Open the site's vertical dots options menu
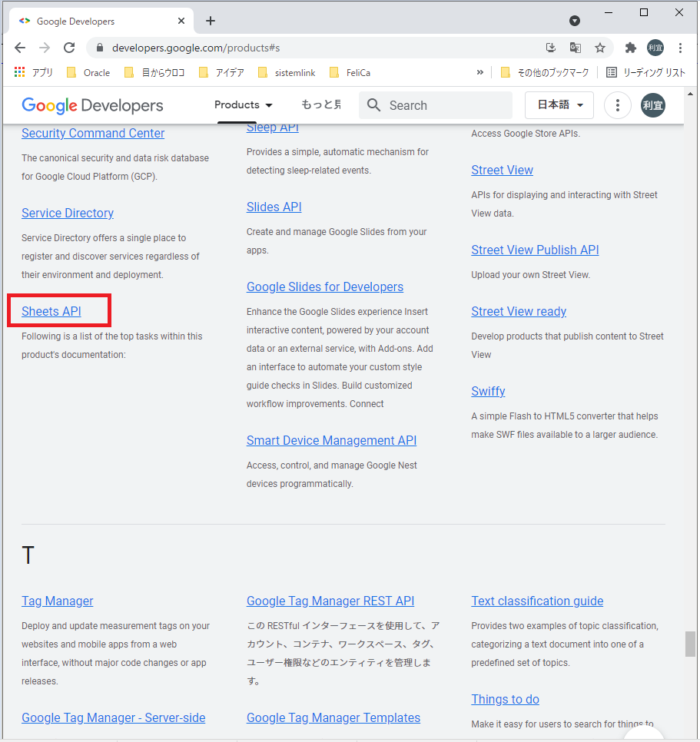 coord(617,105)
